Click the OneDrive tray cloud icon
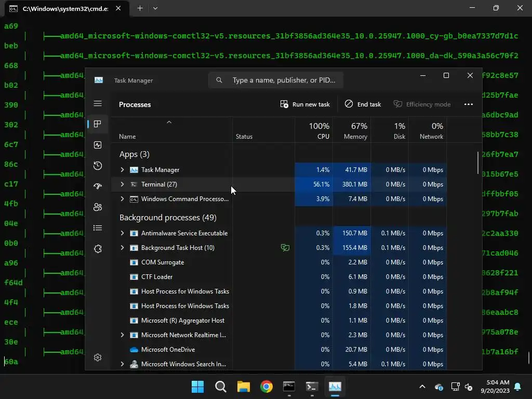The width and height of the screenshot is (532, 399). (438, 387)
